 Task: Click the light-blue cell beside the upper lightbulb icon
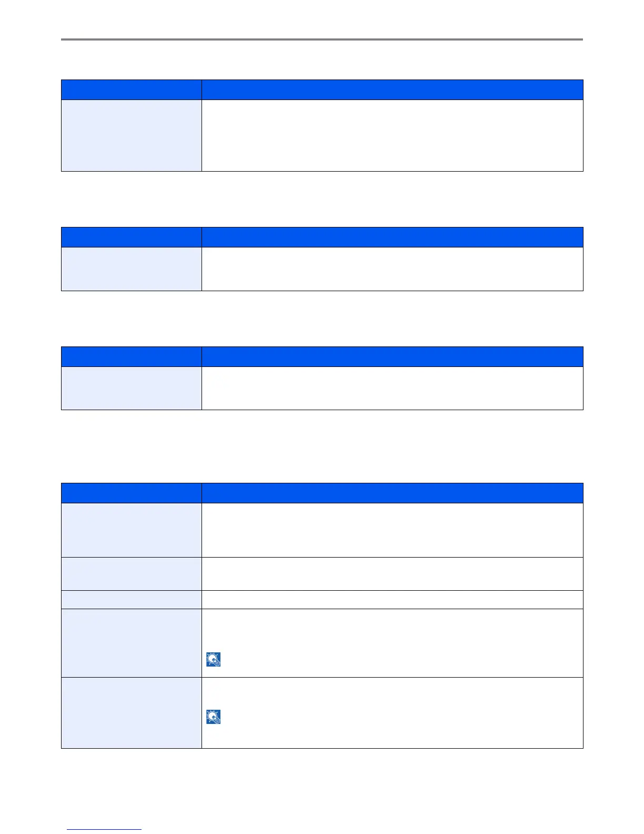click(x=132, y=643)
